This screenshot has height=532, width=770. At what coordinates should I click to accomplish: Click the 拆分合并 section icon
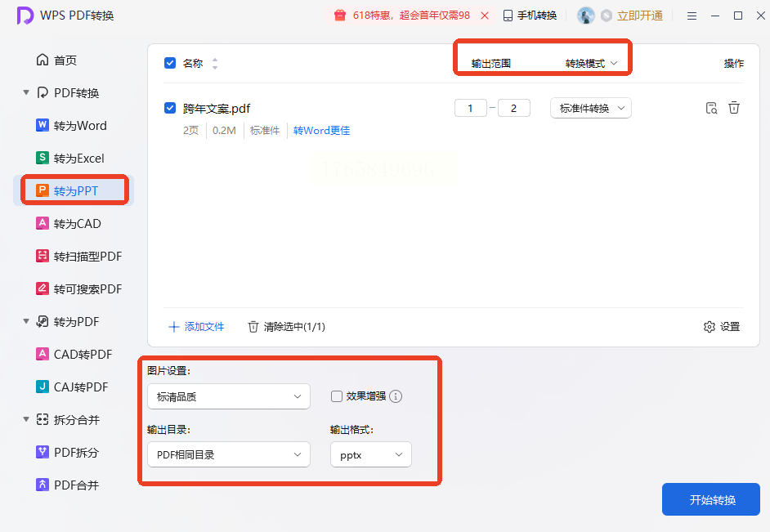click(43, 419)
